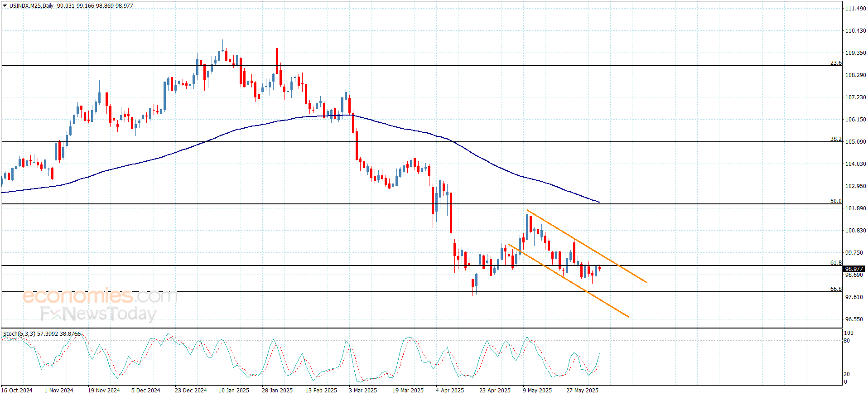Viewport: 868px width, 396px height.
Task: Select the 23.6 Fibonacci level label
Action: 836,63
